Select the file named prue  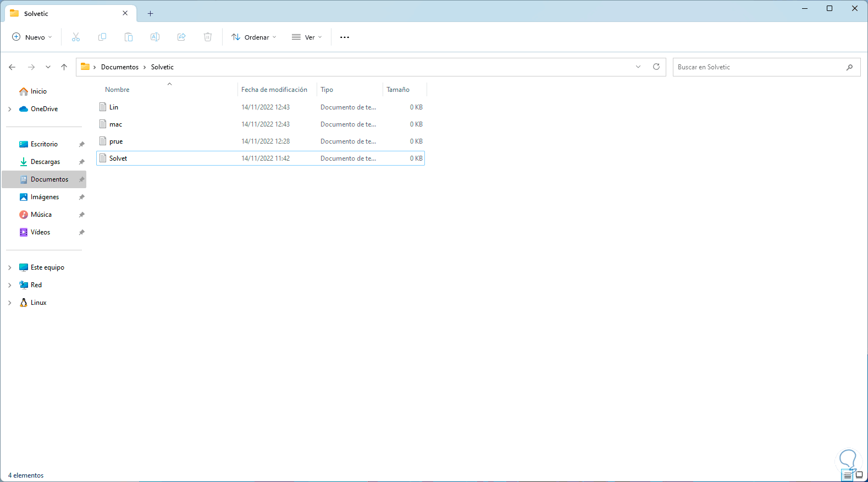pos(116,141)
